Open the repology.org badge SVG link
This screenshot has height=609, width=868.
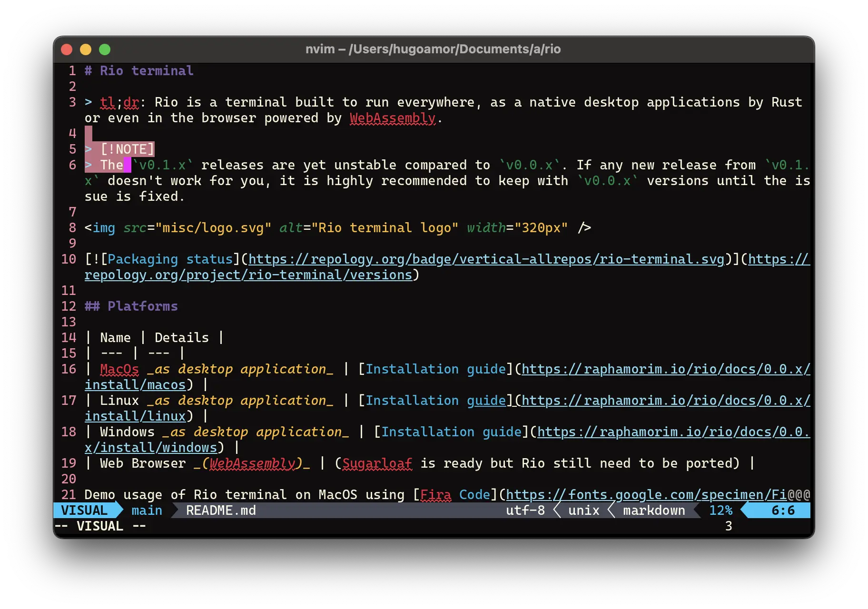[486, 259]
